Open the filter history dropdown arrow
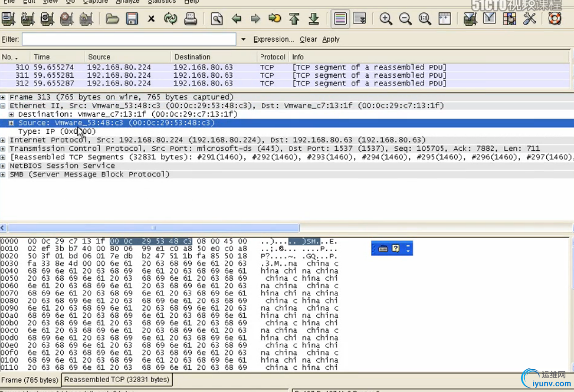Viewport: 574px width, 392px height. point(243,40)
